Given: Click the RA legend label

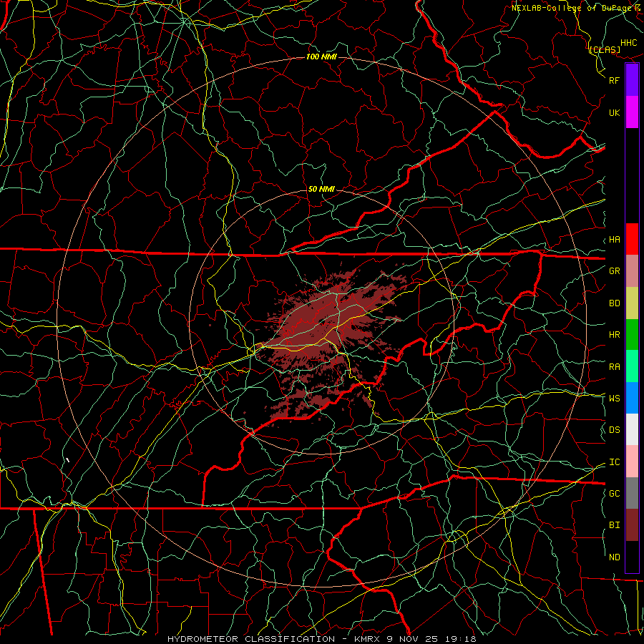Looking at the screenshot, I should tap(614, 366).
